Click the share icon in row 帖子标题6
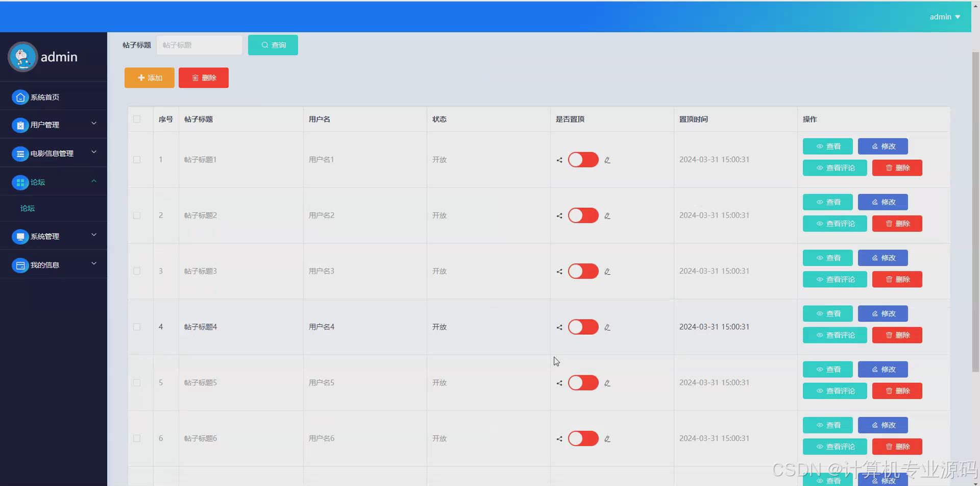 (x=559, y=439)
